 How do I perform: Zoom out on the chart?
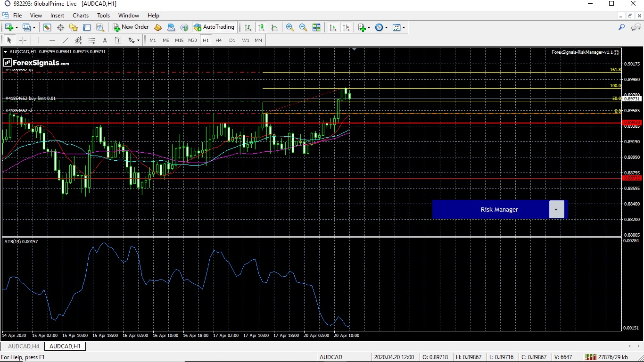pyautogui.click(x=303, y=27)
